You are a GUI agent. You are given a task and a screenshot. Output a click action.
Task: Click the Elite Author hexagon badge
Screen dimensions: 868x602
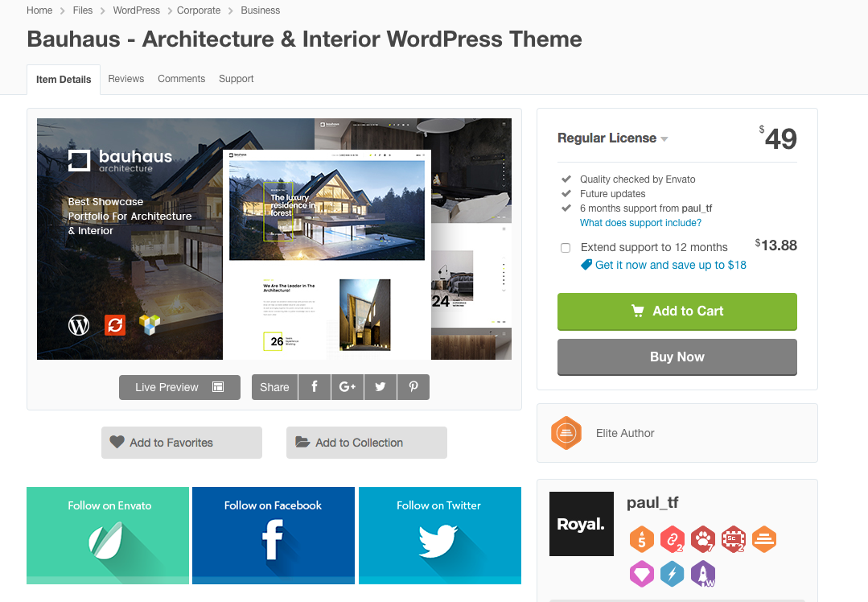pyautogui.click(x=566, y=433)
